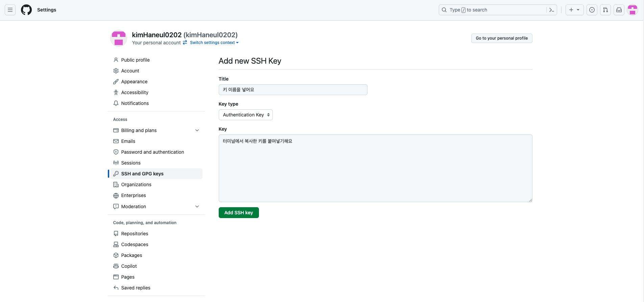
Task: Click the Organizations building icon
Action: coord(116,185)
